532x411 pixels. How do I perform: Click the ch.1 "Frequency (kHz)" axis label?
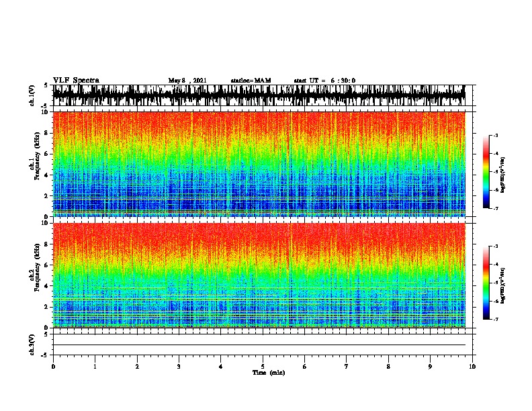coord(37,156)
